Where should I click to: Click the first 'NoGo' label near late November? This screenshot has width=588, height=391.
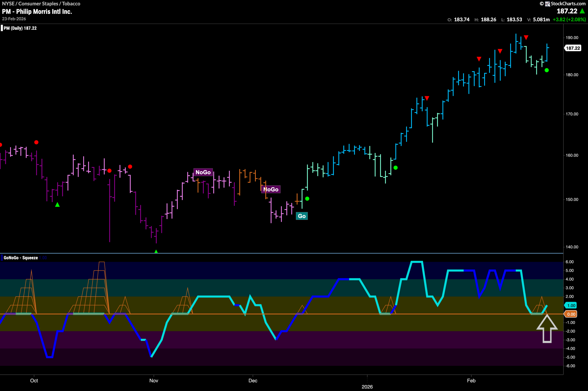click(x=203, y=172)
